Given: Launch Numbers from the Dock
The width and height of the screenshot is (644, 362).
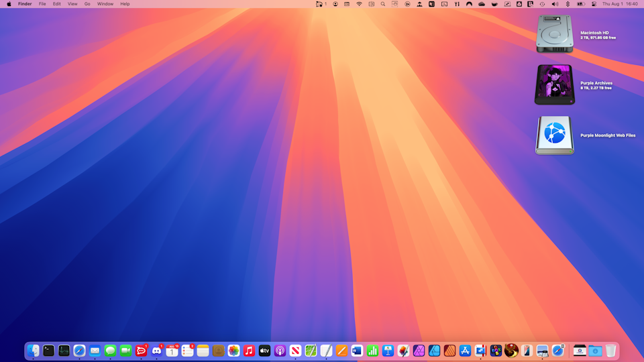Looking at the screenshot, I should (372, 351).
